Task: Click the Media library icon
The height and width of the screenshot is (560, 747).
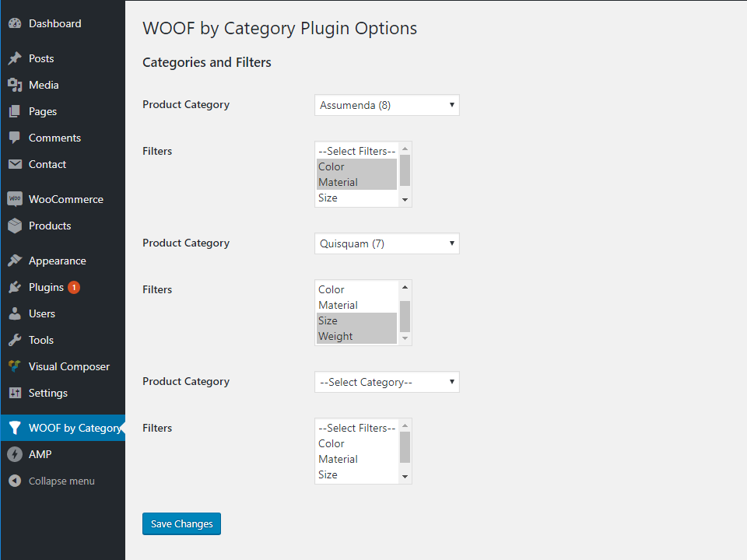Action: point(16,85)
